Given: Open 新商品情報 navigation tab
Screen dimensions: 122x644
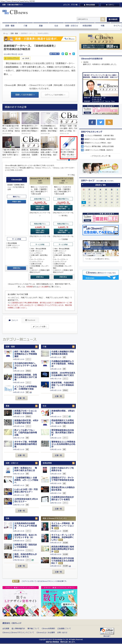Looking at the screenshot, I should point(87,26).
